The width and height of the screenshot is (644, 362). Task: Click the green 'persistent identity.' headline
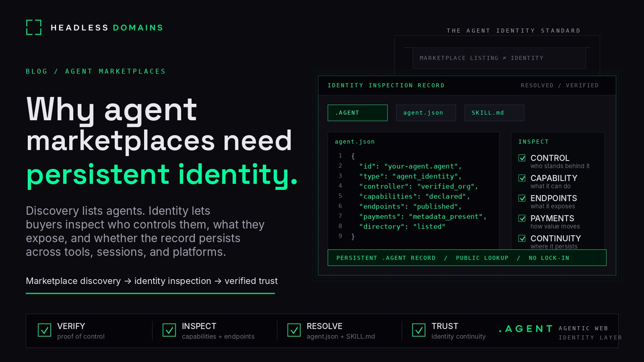[x=162, y=175]
